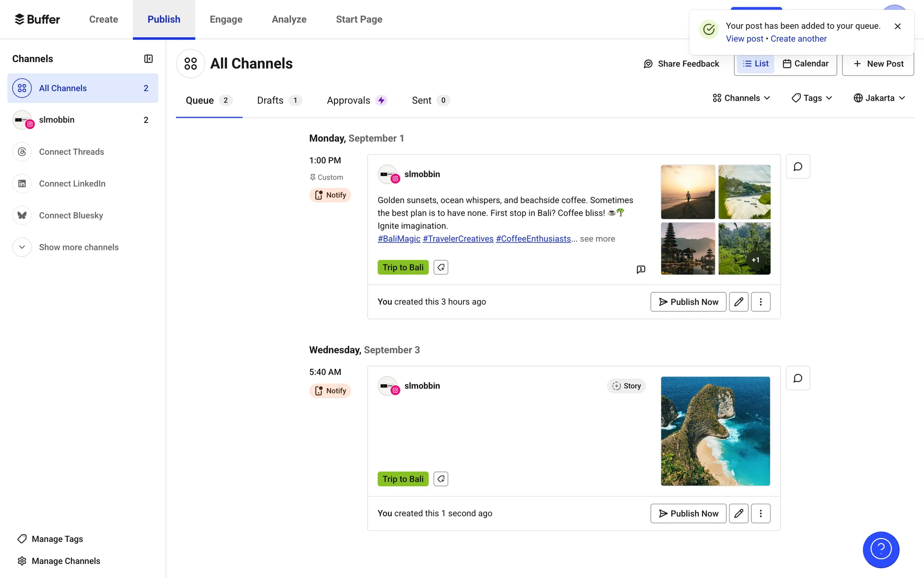Switch to List view
The width and height of the screenshot is (924, 578).
tap(756, 64)
